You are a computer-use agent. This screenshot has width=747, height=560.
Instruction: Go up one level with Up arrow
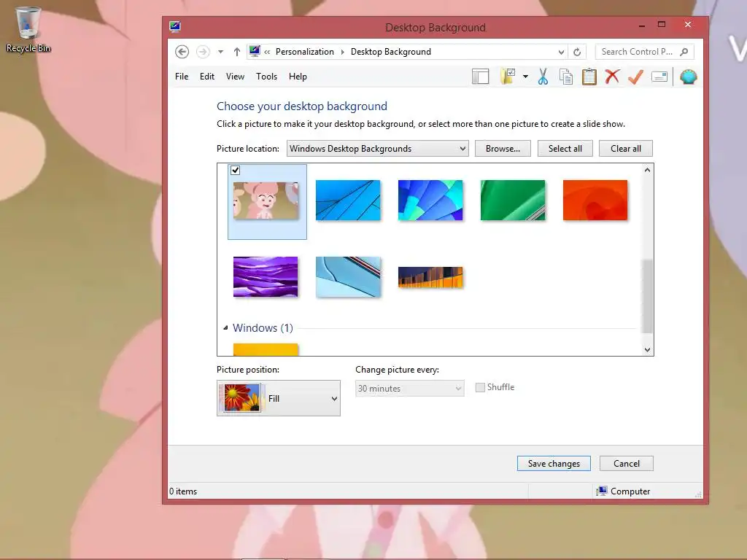(x=237, y=52)
